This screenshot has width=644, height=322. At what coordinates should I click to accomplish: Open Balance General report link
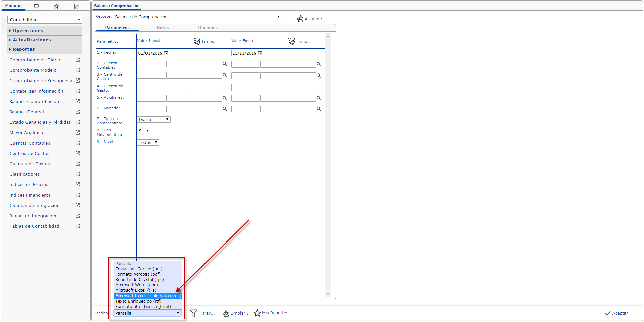(26, 112)
